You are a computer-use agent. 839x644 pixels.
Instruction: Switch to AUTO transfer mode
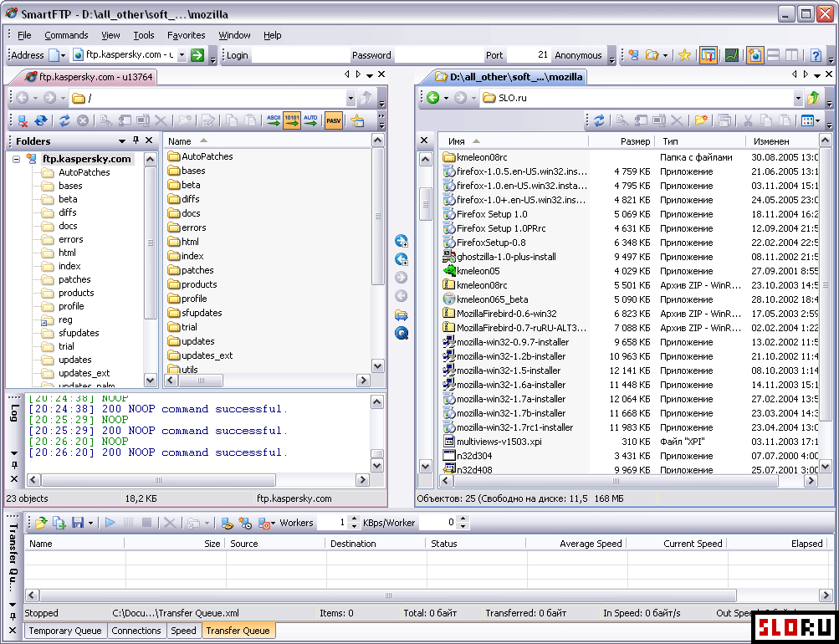pos(310,121)
